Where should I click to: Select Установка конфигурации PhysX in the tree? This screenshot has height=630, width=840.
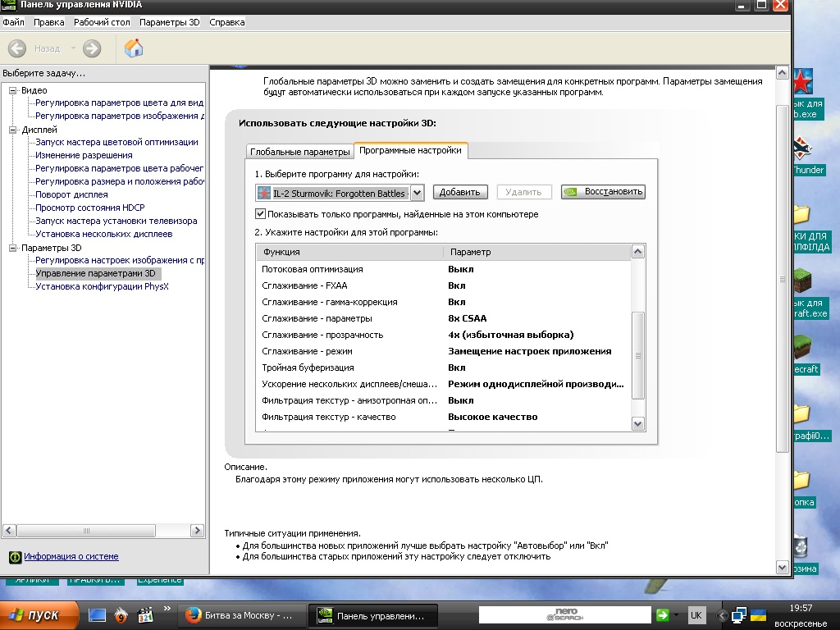click(102, 286)
